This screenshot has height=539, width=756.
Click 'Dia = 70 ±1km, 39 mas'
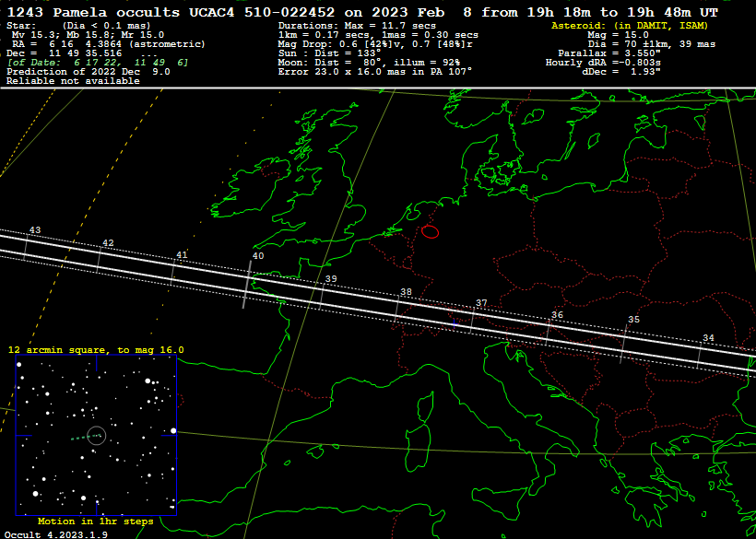coord(652,44)
